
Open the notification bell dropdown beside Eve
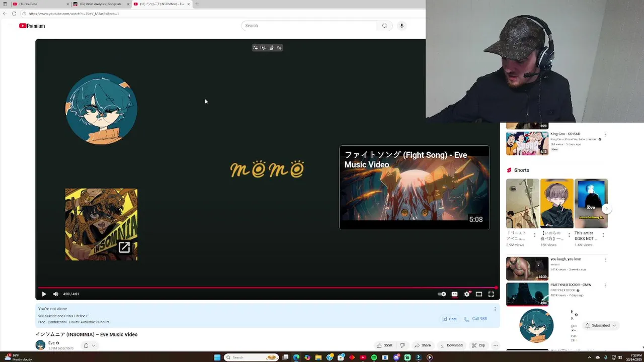[90, 345]
